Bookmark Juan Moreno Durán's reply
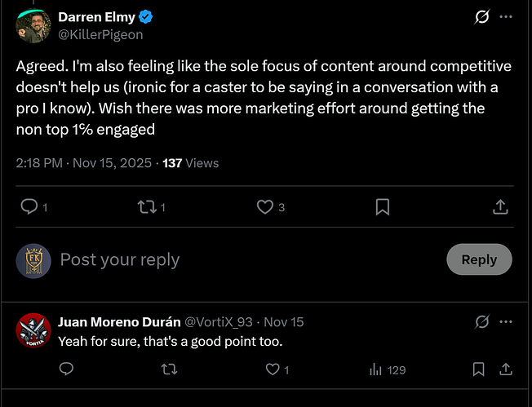532x407 pixels. click(479, 369)
